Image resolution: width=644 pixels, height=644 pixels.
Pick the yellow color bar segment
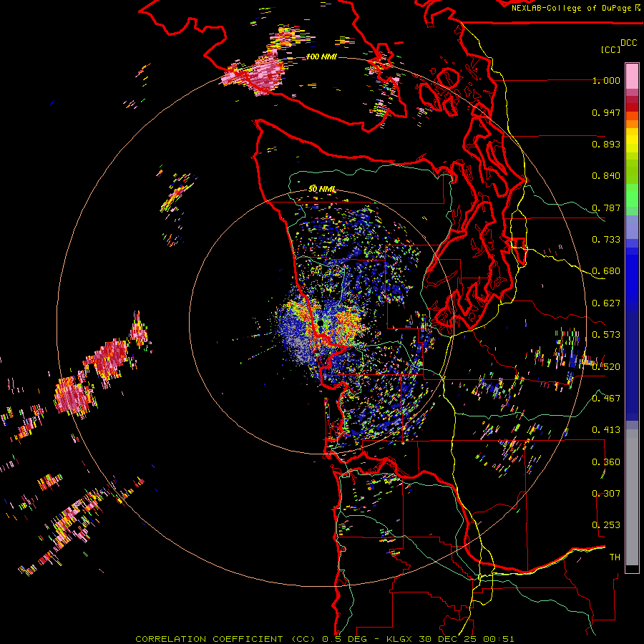[x=632, y=140]
